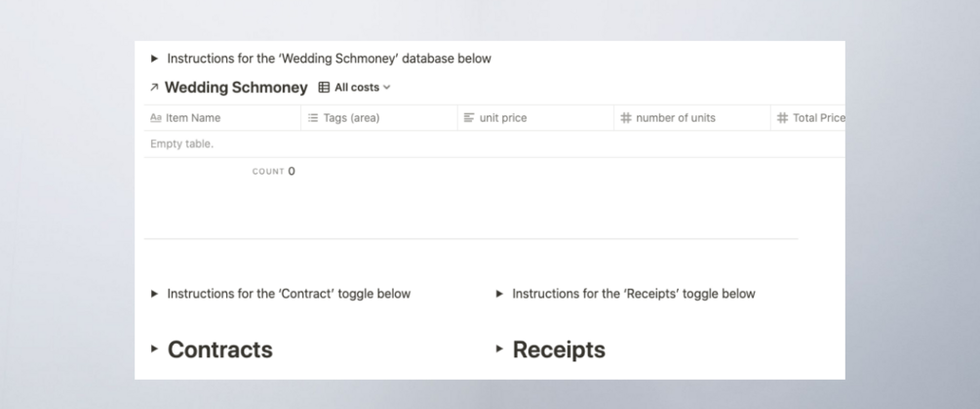Expand the 'Receipts' instructions toggle triangle
This screenshot has height=409, width=980.
point(500,294)
